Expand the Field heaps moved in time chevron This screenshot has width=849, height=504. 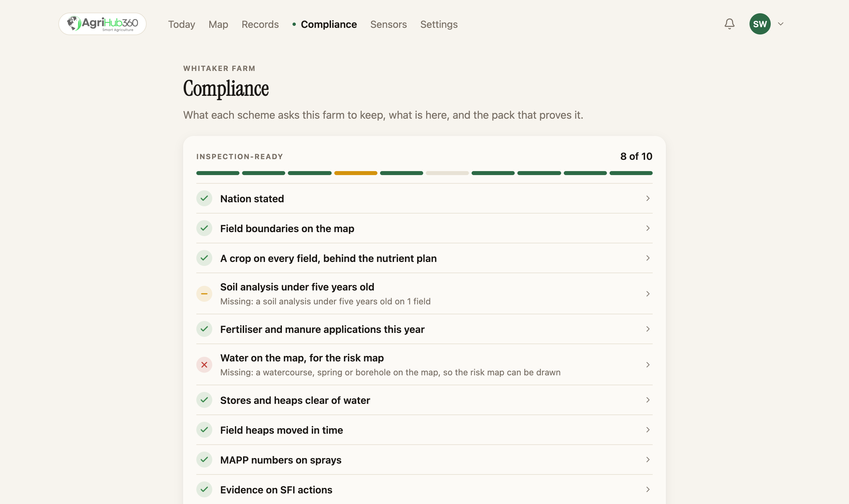point(648,430)
